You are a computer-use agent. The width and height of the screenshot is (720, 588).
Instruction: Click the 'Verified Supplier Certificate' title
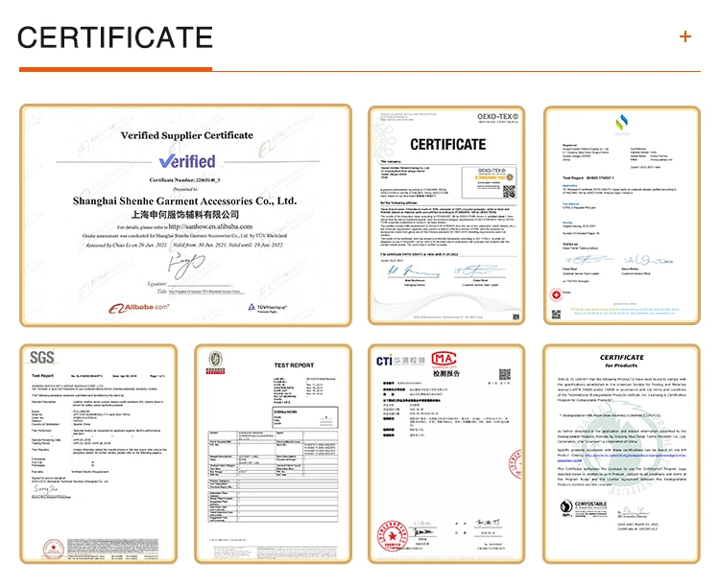click(x=187, y=135)
